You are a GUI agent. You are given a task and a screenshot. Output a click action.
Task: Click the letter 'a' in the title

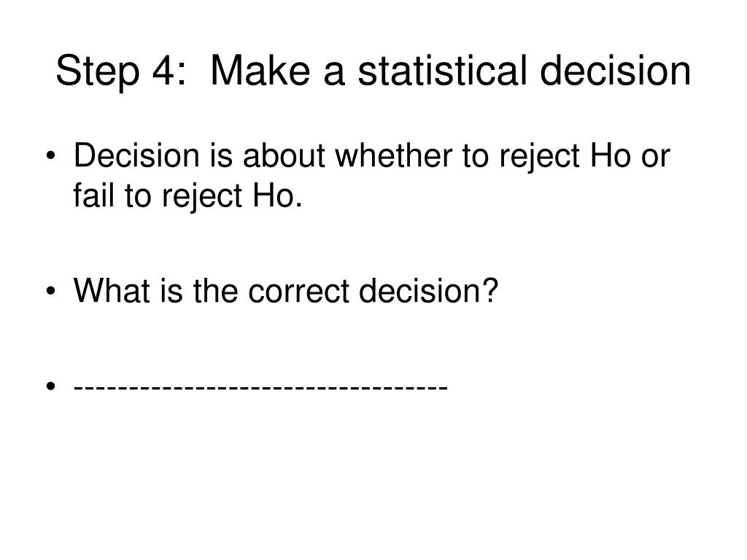coord(333,75)
